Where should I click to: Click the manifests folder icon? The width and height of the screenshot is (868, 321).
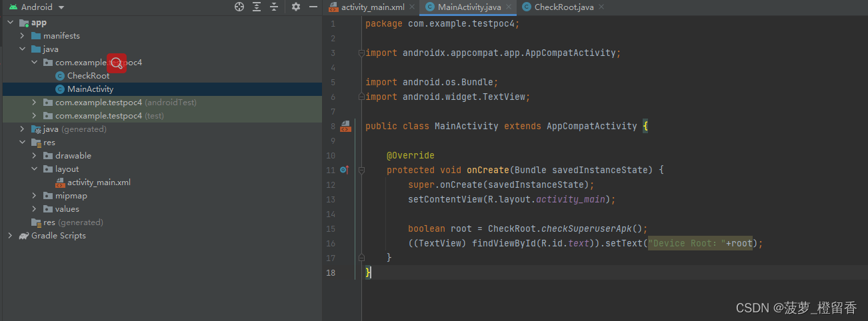(x=36, y=36)
